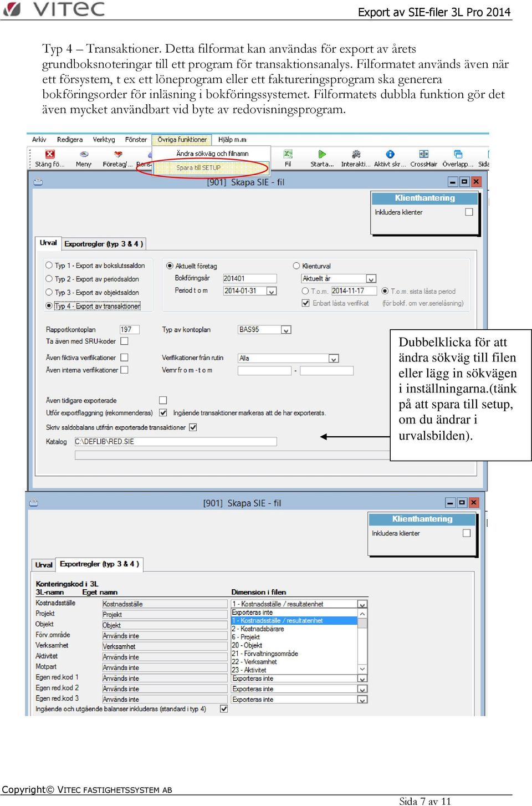Open the Period t o m date dropdown
Image resolution: width=532 pixels, height=806 pixels.
272,291
